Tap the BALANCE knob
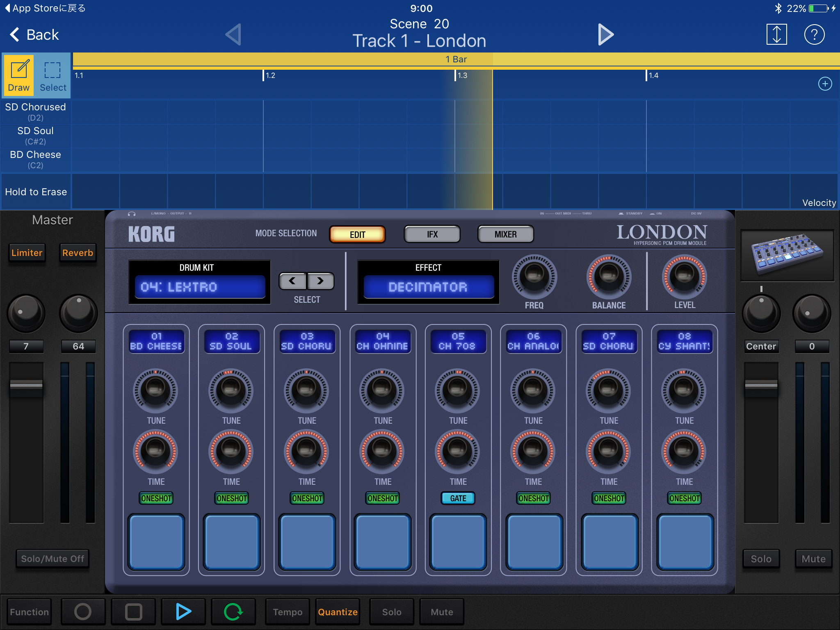The width and height of the screenshot is (840, 630). click(609, 276)
